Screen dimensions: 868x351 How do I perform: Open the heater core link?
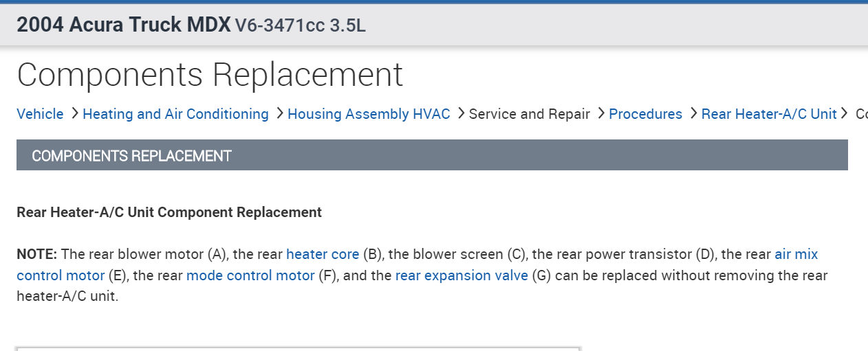point(323,254)
